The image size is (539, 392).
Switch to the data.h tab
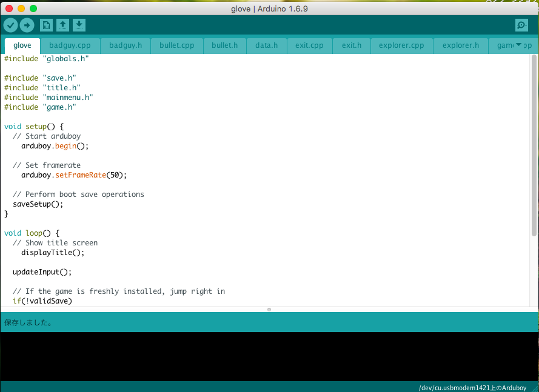[x=266, y=45]
